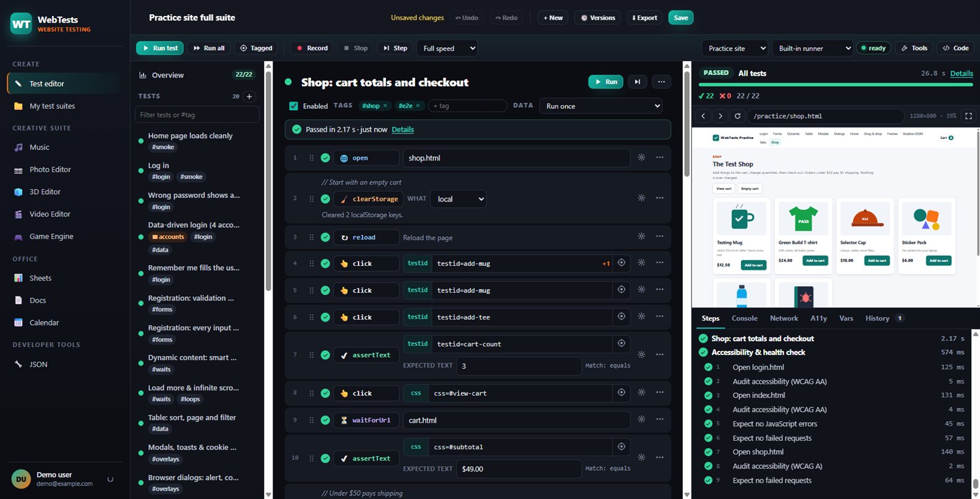980x499 pixels.
Task: Open the Practice site selector
Action: coord(735,48)
